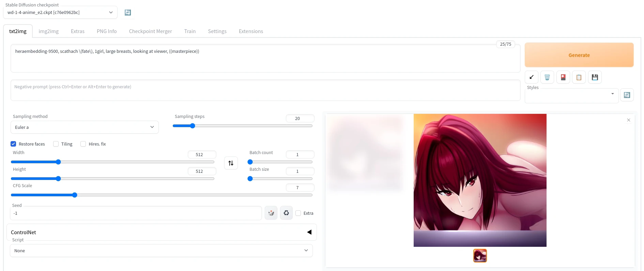Open the Checkpoint Merger tab
The height and width of the screenshot is (271, 644).
tap(151, 31)
